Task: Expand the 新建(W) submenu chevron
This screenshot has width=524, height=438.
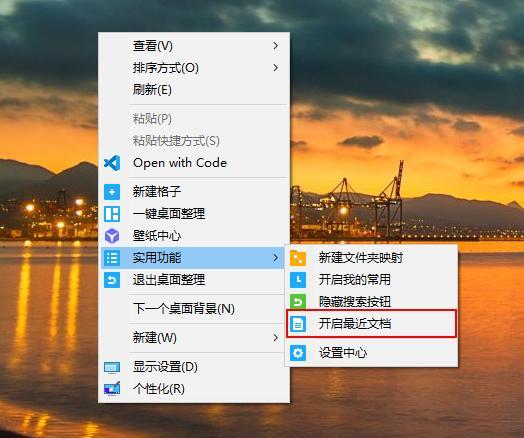Action: (x=276, y=338)
